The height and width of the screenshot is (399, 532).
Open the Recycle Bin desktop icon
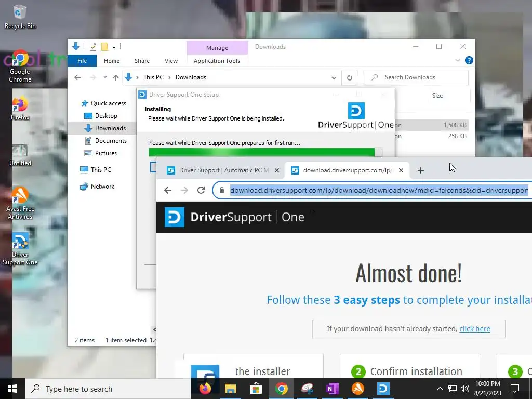pos(20,17)
